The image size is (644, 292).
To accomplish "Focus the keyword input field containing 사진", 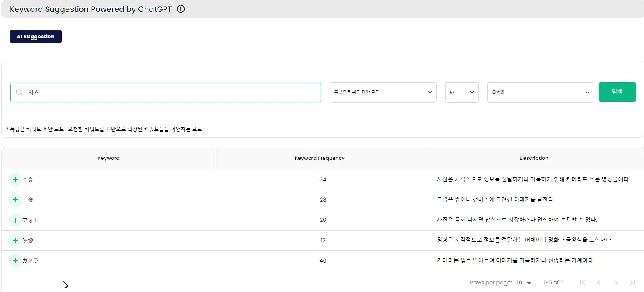I will click(166, 93).
